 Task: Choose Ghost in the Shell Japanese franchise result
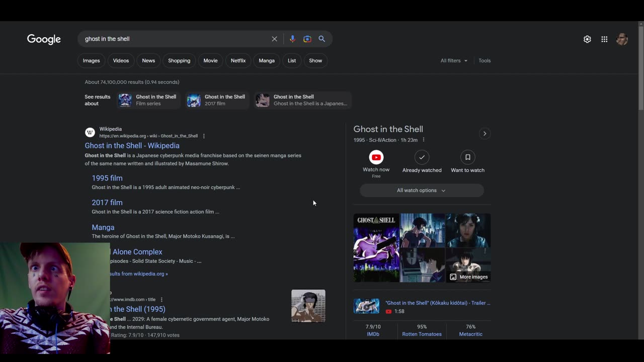302,100
